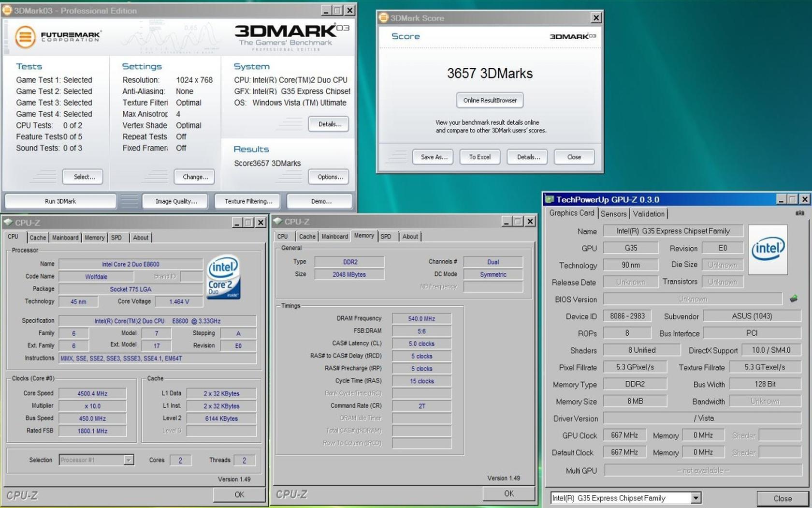Click GPU-Z Device ID field 8086-2983
This screenshot has height=508, width=812.
627,316
